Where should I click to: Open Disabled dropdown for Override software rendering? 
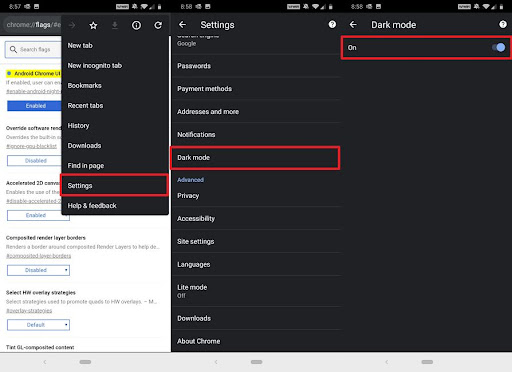click(x=34, y=161)
